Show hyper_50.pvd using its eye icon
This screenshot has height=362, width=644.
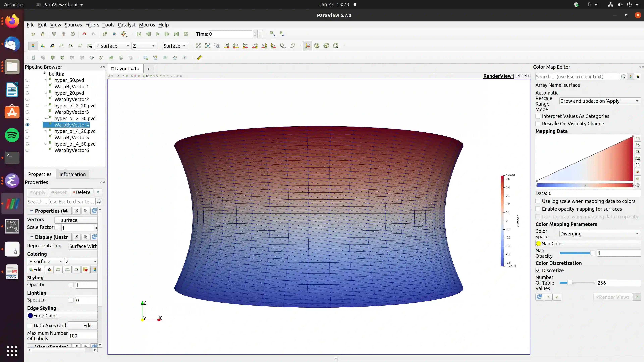coord(28,80)
